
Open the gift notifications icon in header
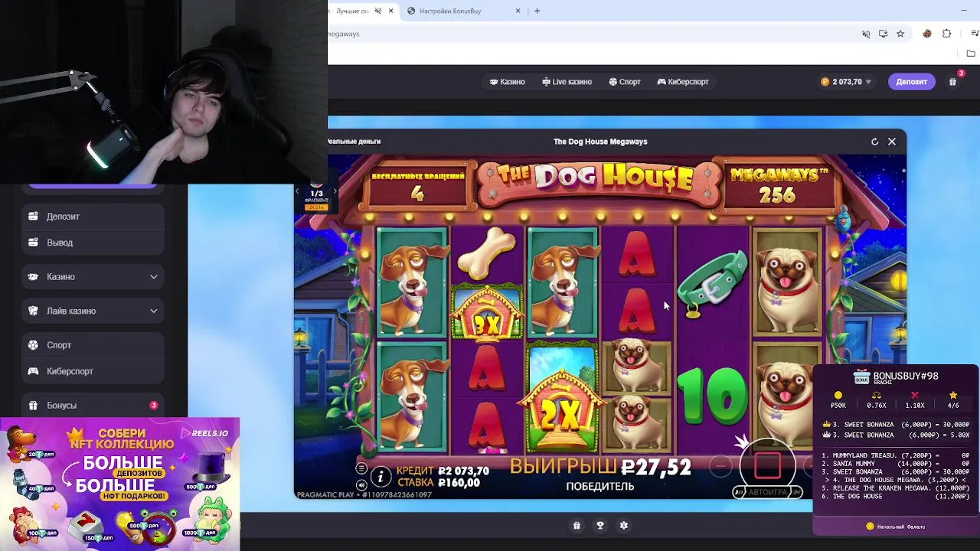click(953, 82)
